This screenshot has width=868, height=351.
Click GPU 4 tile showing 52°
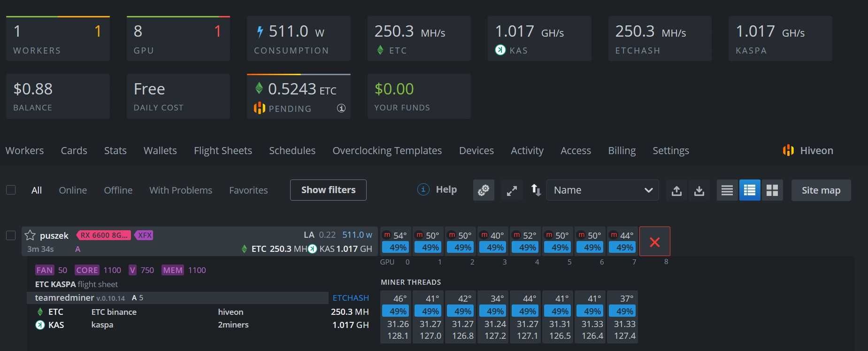[x=524, y=242]
